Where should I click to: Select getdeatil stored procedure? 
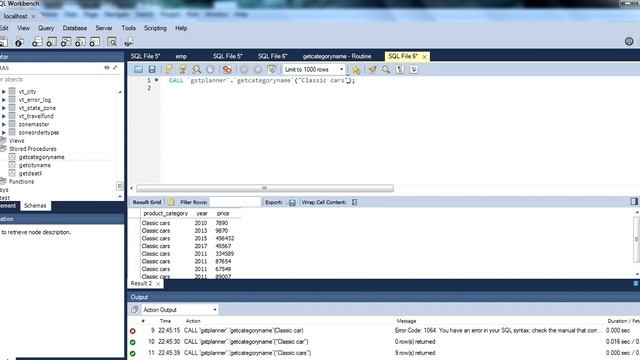[30, 173]
